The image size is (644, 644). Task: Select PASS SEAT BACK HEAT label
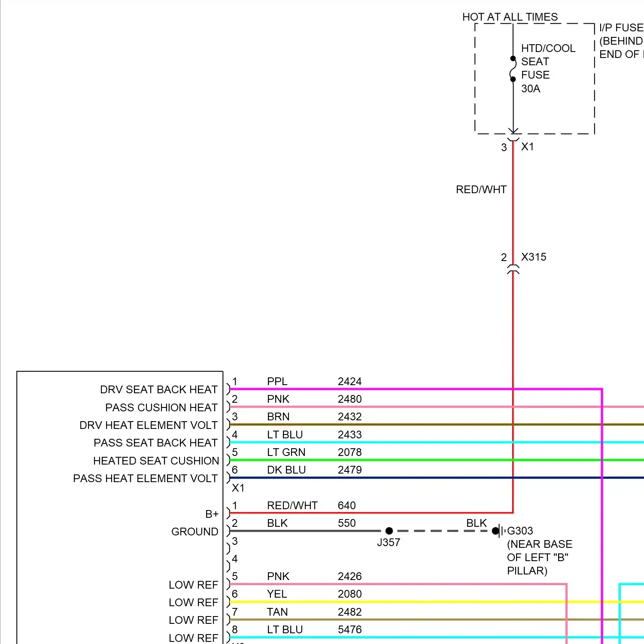click(x=156, y=443)
